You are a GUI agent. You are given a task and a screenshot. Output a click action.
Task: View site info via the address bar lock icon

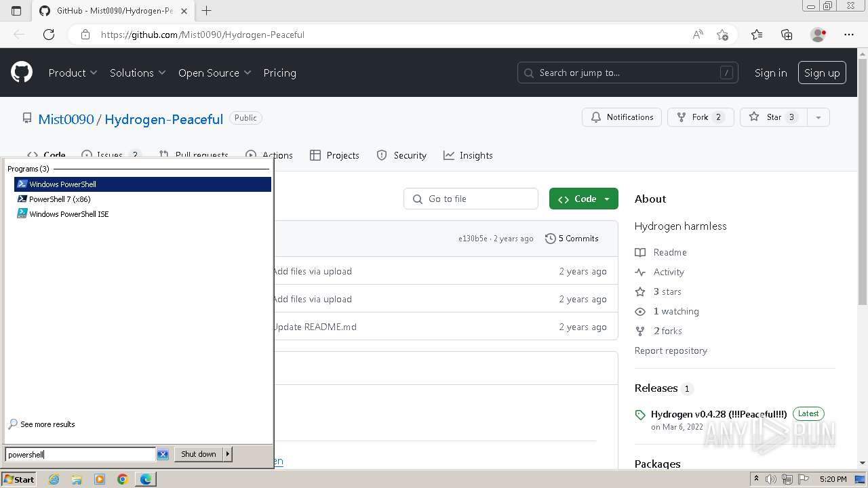tap(85, 35)
